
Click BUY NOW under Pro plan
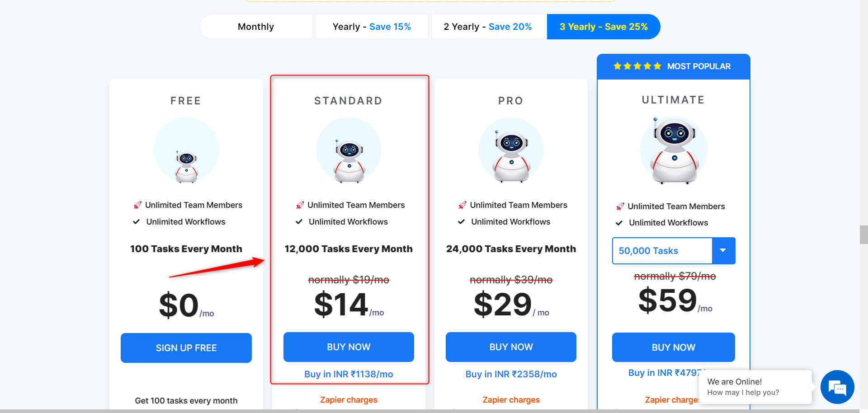click(511, 347)
